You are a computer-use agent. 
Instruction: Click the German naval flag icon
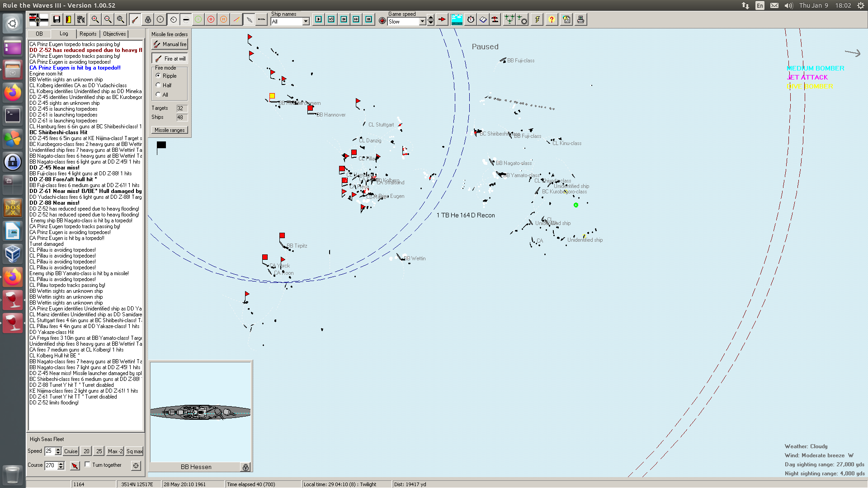[38, 19]
